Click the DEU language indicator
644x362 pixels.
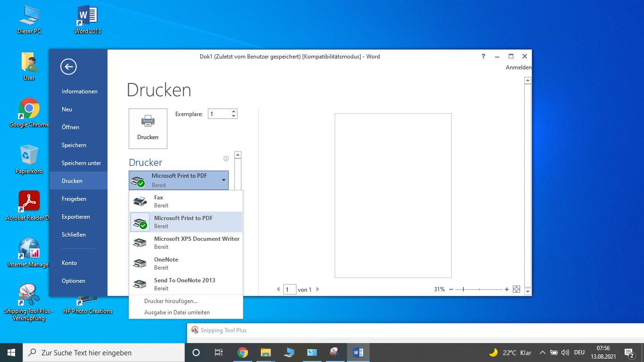pyautogui.click(x=579, y=352)
